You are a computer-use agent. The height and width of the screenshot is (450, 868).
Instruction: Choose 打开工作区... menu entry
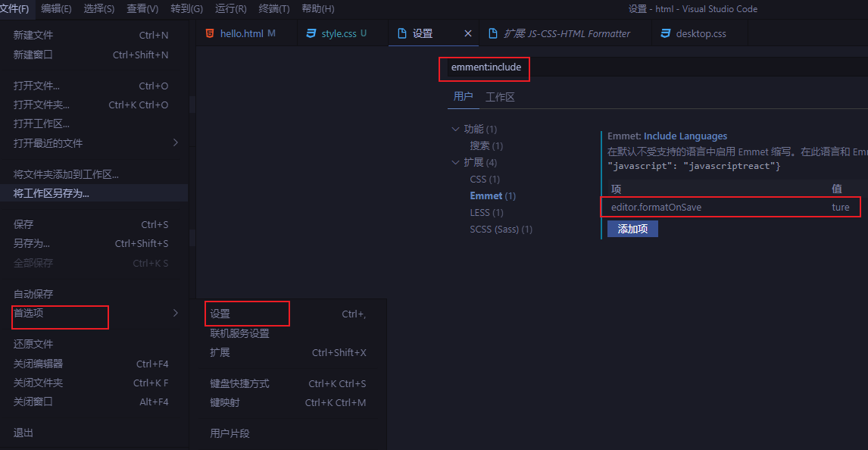94,123
